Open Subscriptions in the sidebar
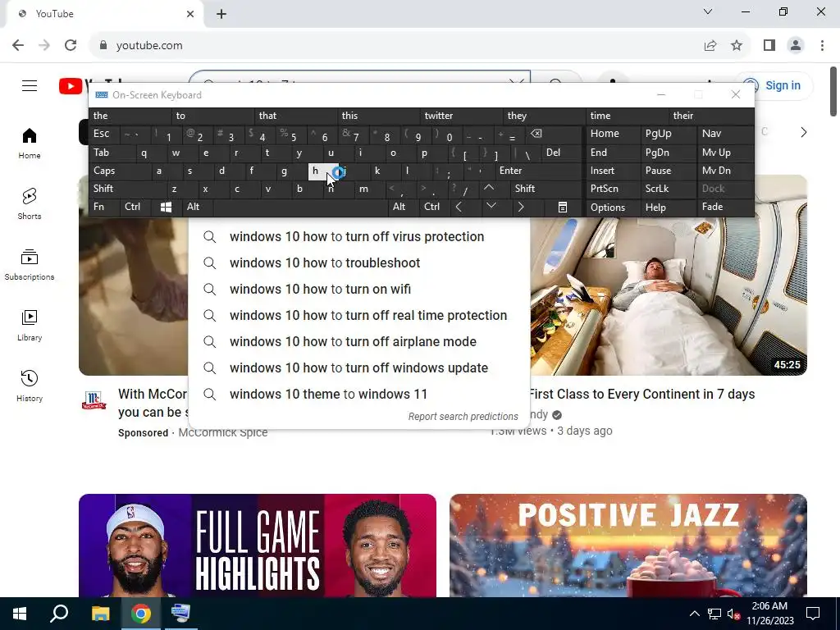Image resolution: width=840 pixels, height=630 pixels. pos(30,265)
